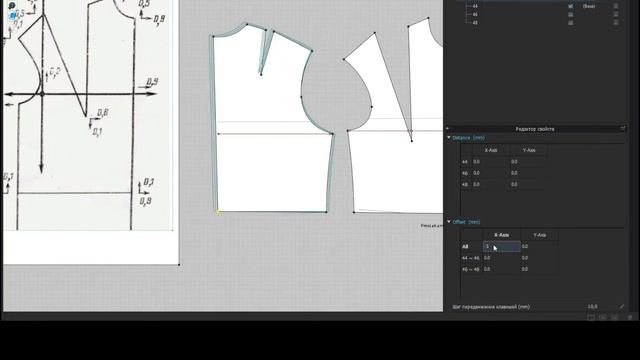Toggle the size 48 right-side checkbox

click(616, 22)
